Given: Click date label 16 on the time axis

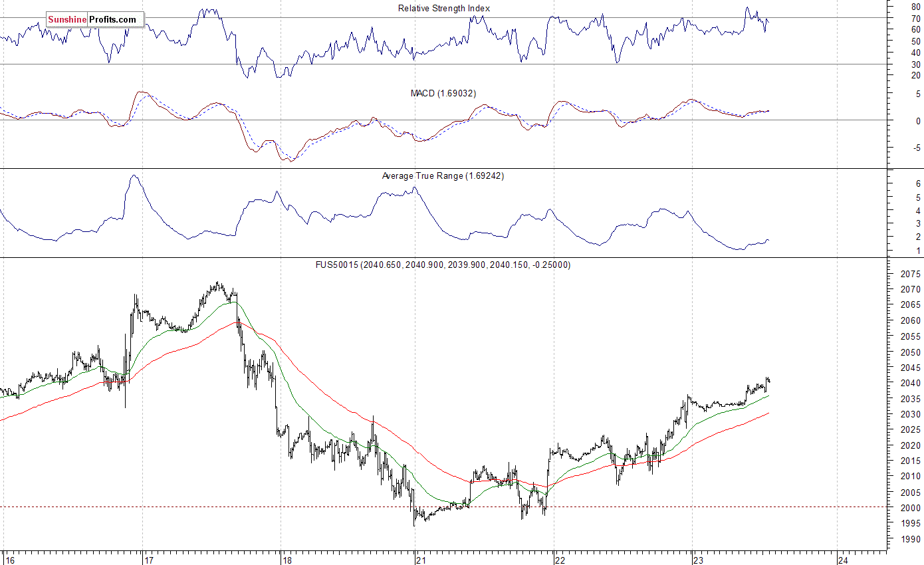Looking at the screenshot, I should click(x=10, y=560).
